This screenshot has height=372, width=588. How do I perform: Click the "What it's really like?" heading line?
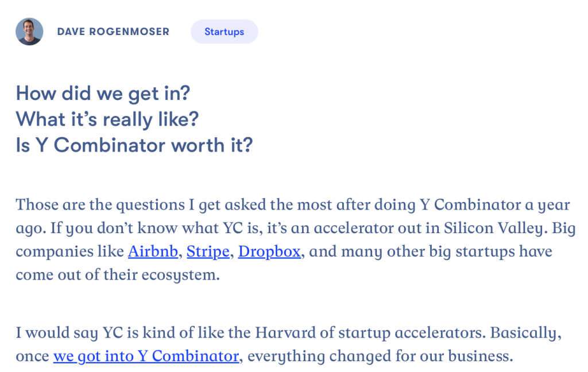pos(107,119)
